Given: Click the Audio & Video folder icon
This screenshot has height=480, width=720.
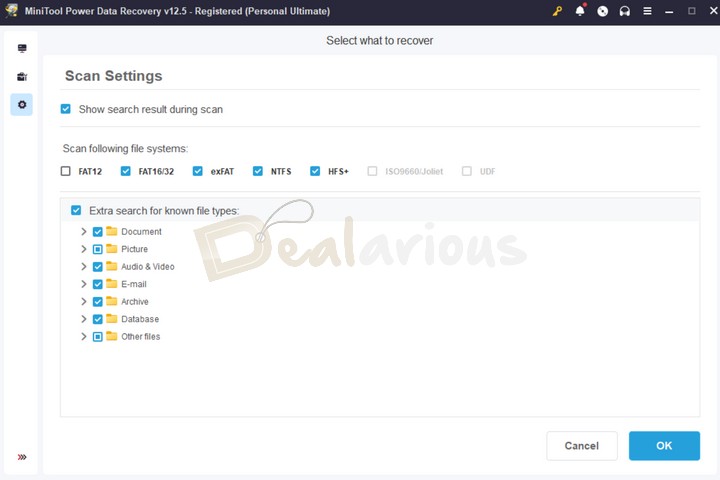Looking at the screenshot, I should (x=112, y=266).
